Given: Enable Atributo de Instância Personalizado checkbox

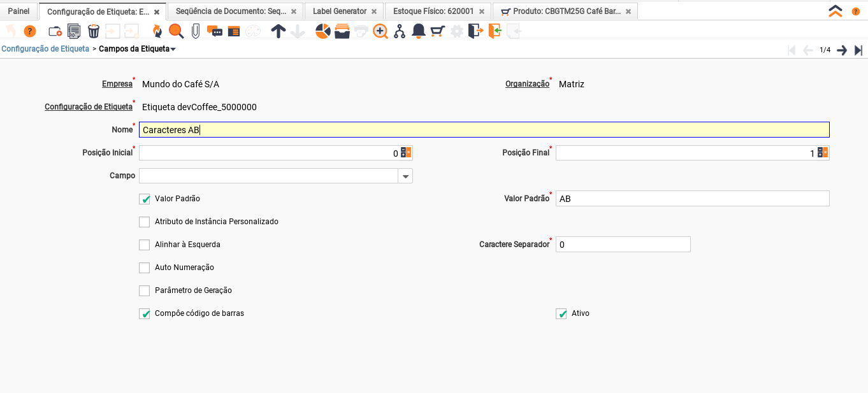Looking at the screenshot, I should (x=145, y=222).
